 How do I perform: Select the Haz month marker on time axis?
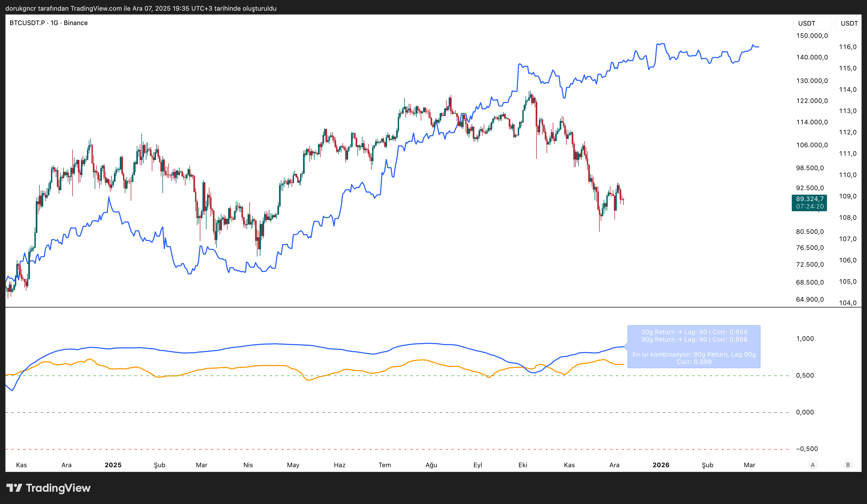click(339, 465)
